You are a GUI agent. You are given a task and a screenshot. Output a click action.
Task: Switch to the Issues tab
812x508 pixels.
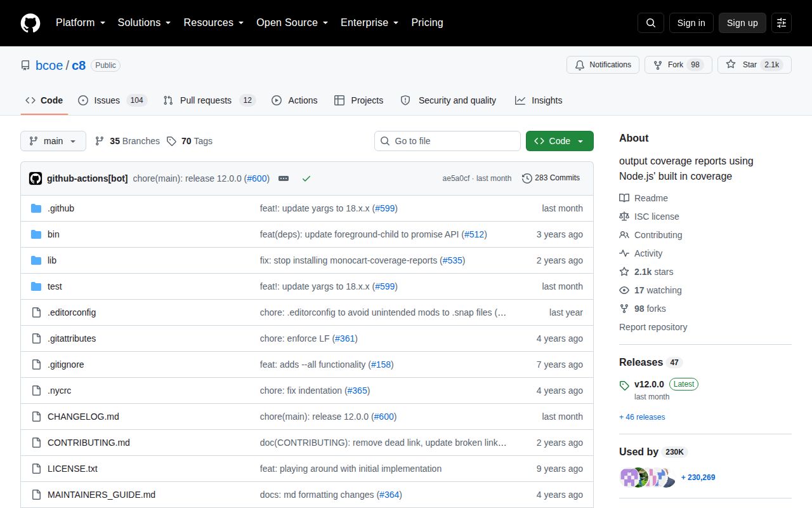pos(112,100)
